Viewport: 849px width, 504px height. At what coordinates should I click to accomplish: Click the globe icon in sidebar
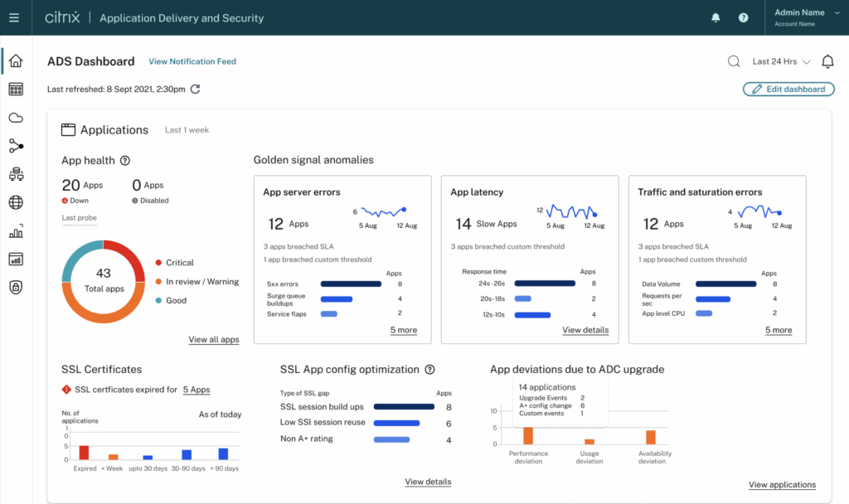pyautogui.click(x=16, y=203)
